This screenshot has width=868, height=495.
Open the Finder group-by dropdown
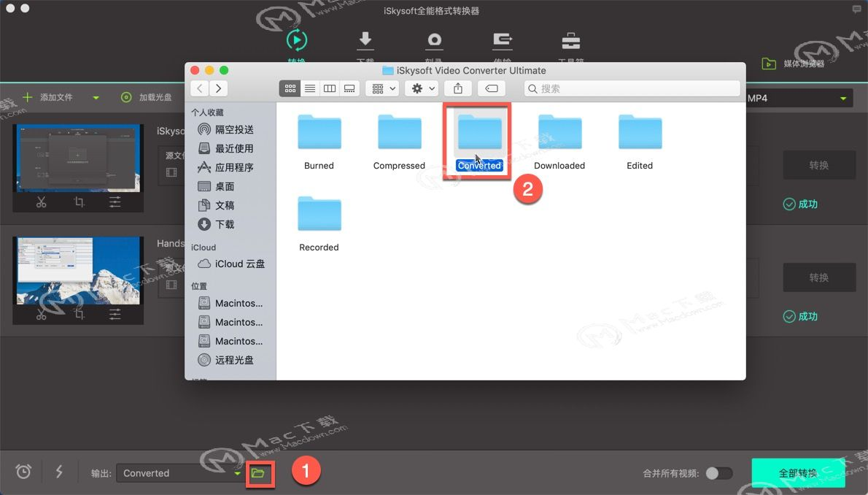[382, 88]
